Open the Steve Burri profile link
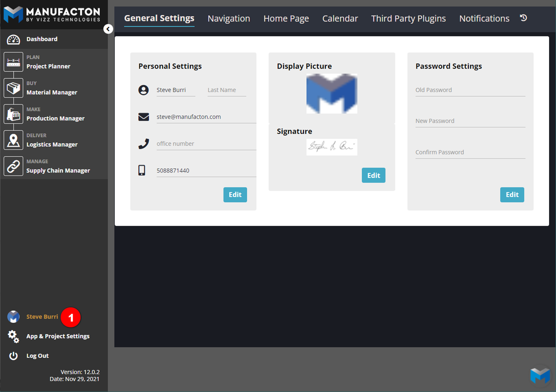Screen dimensions: 556x392 tap(42, 317)
